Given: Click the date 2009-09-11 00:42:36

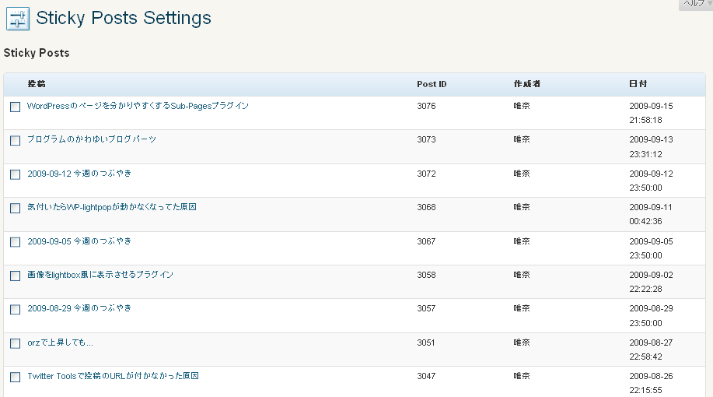Looking at the screenshot, I should click(x=651, y=214).
